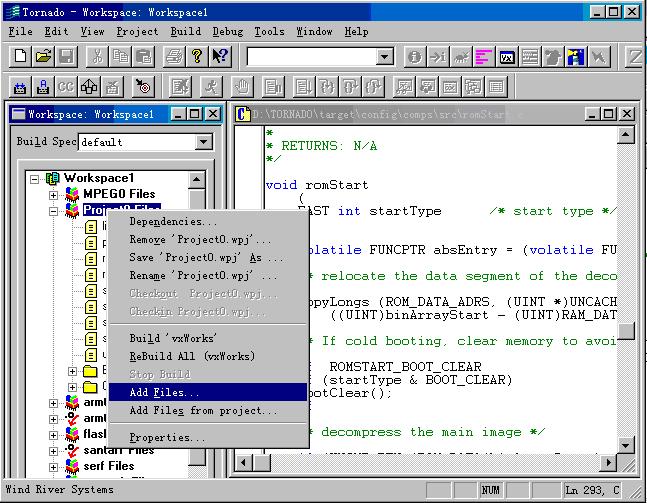Choose Add Files... from context menu
647x503 pixels.
pyautogui.click(x=208, y=392)
